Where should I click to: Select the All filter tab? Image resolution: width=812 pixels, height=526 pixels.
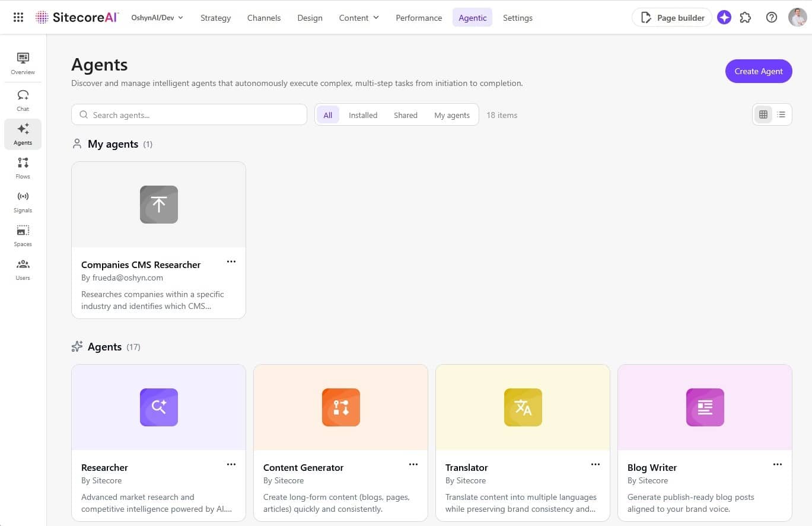tap(328, 115)
